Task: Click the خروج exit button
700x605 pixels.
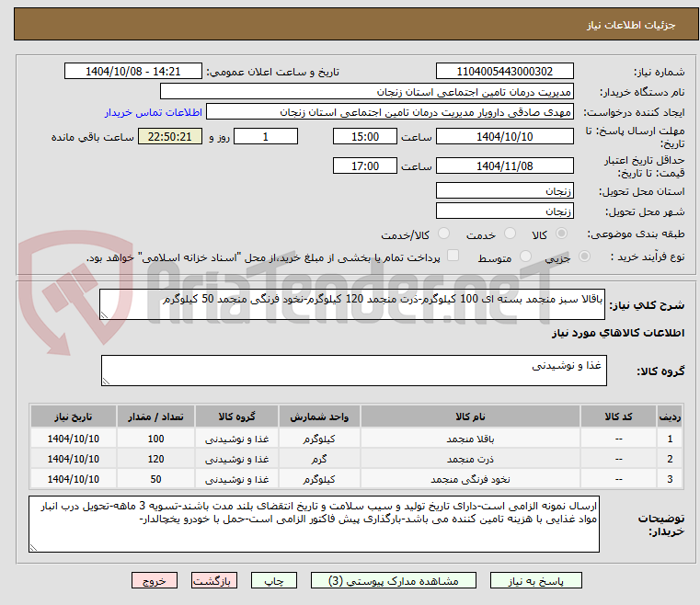Action: (x=155, y=581)
